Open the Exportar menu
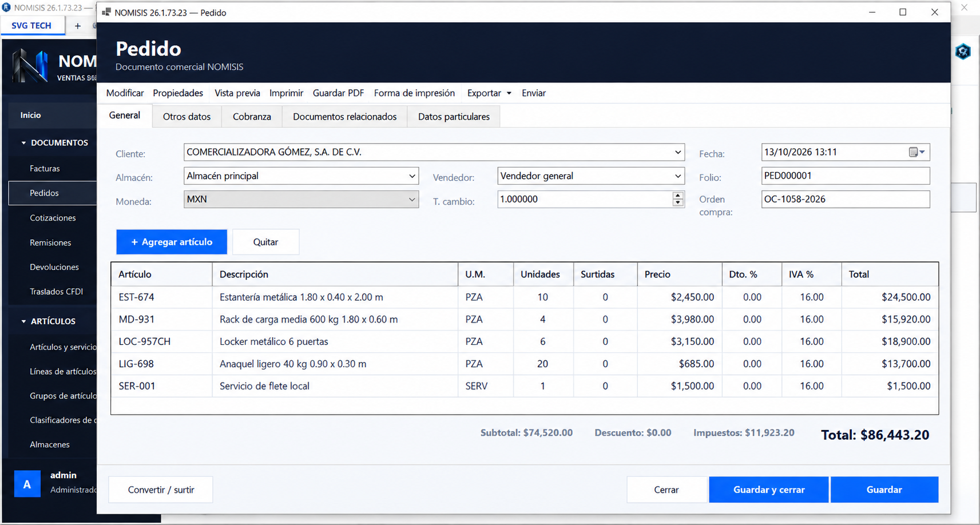Image resolution: width=980 pixels, height=525 pixels. tap(489, 93)
